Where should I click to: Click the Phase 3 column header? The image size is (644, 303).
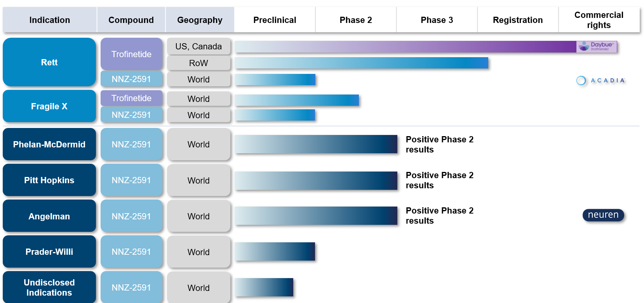(437, 20)
